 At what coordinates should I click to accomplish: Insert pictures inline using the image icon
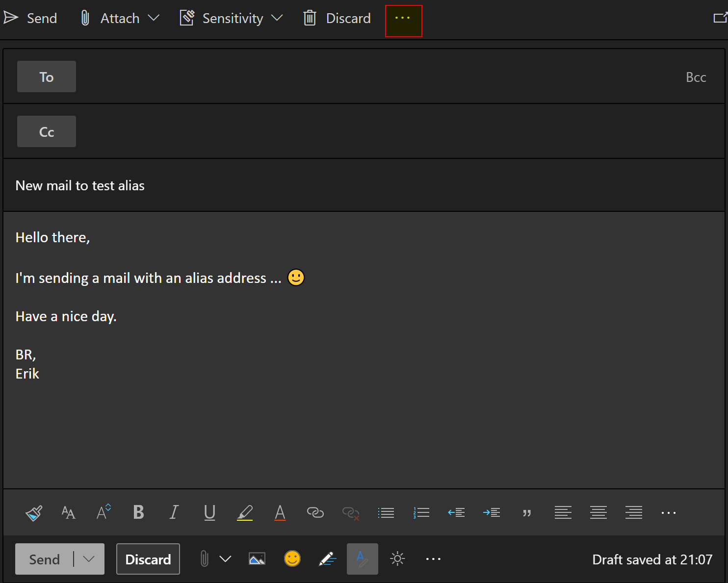(x=257, y=559)
